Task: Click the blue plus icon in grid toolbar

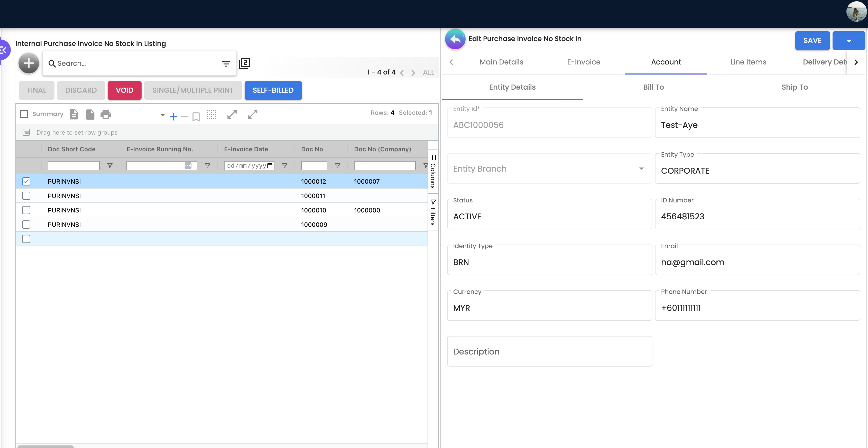Action: coord(173,117)
